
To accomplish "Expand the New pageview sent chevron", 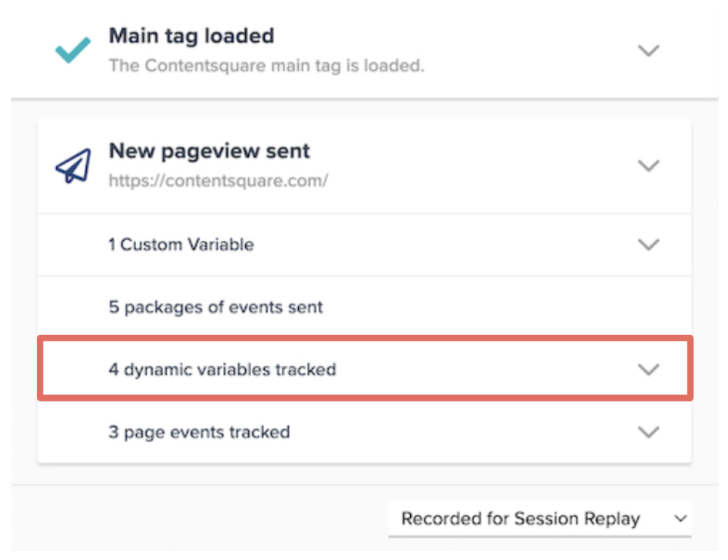I will (648, 165).
